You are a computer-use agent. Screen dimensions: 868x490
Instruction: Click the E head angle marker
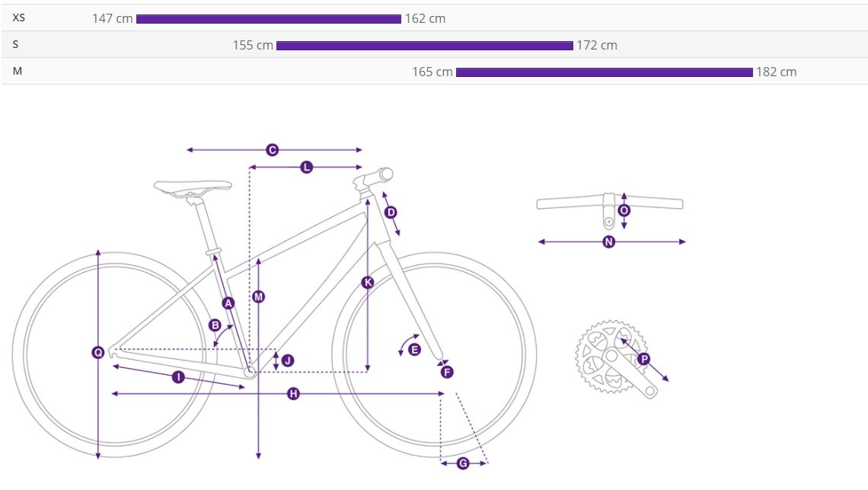(415, 350)
